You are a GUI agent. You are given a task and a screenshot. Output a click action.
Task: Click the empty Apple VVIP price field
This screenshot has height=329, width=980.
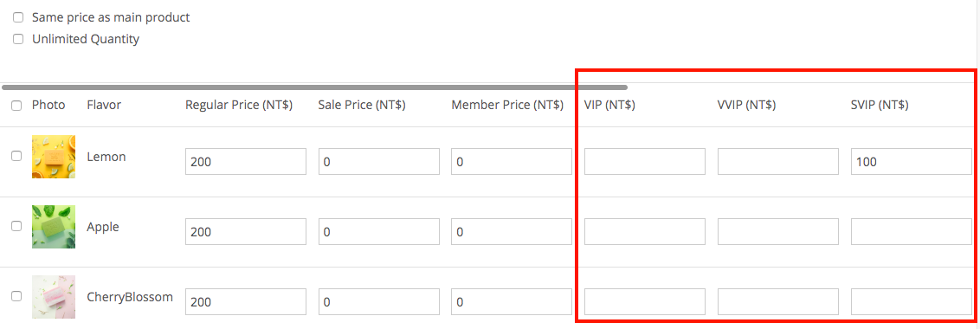click(778, 231)
